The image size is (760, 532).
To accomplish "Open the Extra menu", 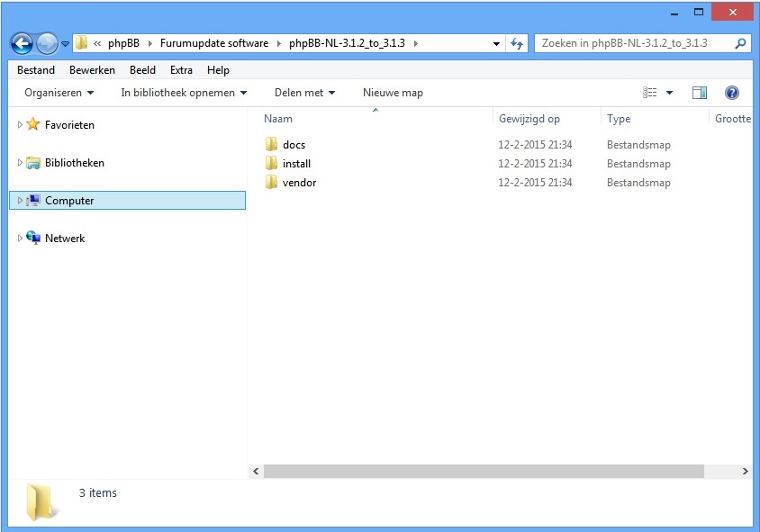I will [181, 70].
